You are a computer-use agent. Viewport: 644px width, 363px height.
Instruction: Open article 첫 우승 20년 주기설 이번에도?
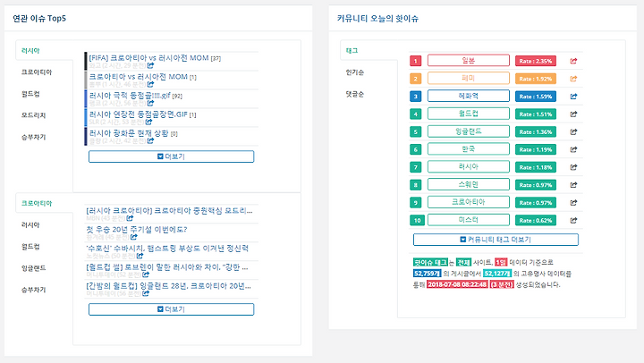[137, 230]
